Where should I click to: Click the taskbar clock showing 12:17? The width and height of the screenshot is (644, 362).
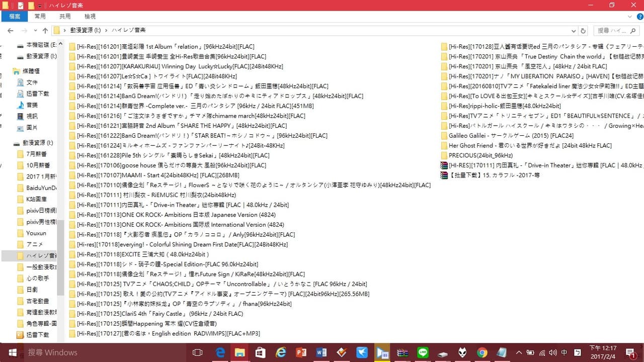602,352
